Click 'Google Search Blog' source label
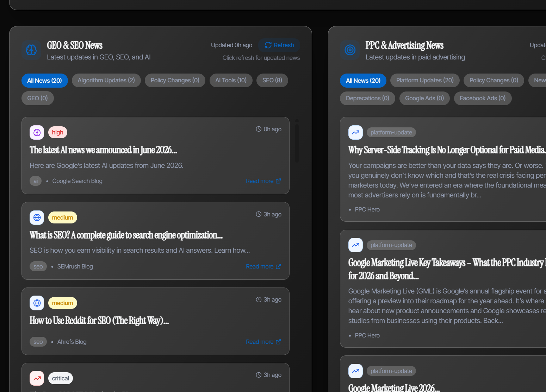Image resolution: width=546 pixels, height=392 pixels. 77,181
